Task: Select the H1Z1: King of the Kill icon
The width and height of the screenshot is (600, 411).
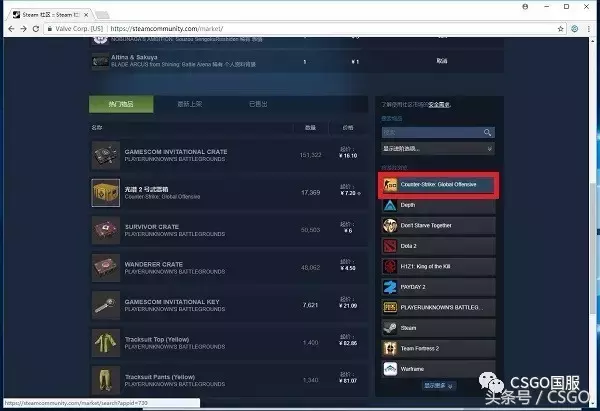Action: click(390, 267)
